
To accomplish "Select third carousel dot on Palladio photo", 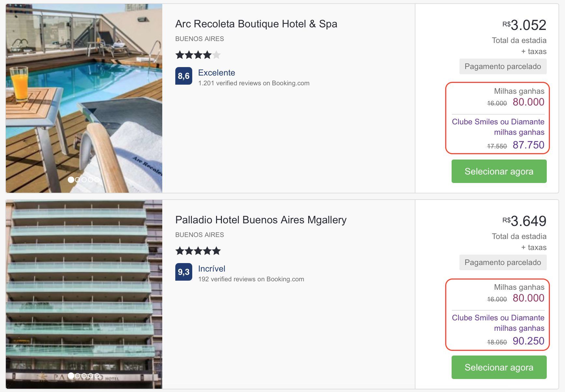I will pyautogui.click(x=84, y=375).
